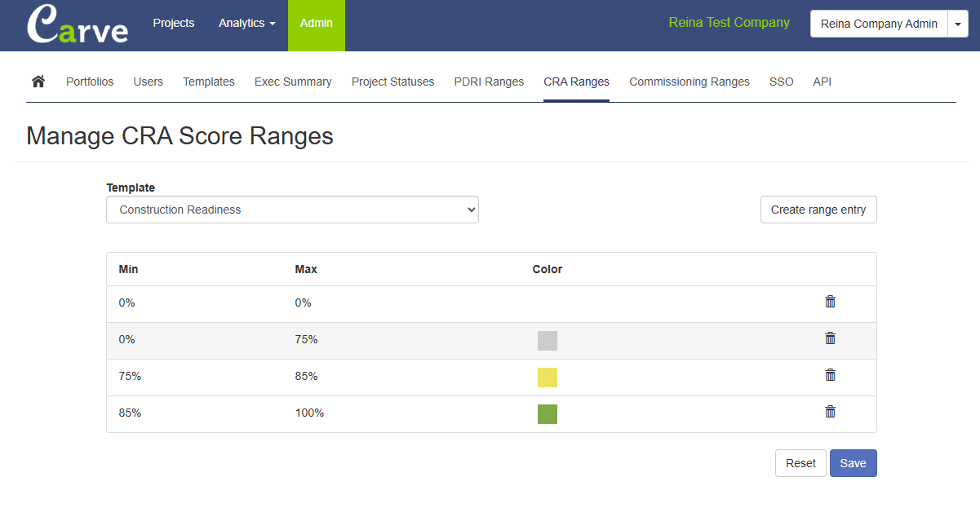Viewport: 980px width, 530px height.
Task: Delete the 85% to 100% range row
Action: click(x=830, y=412)
